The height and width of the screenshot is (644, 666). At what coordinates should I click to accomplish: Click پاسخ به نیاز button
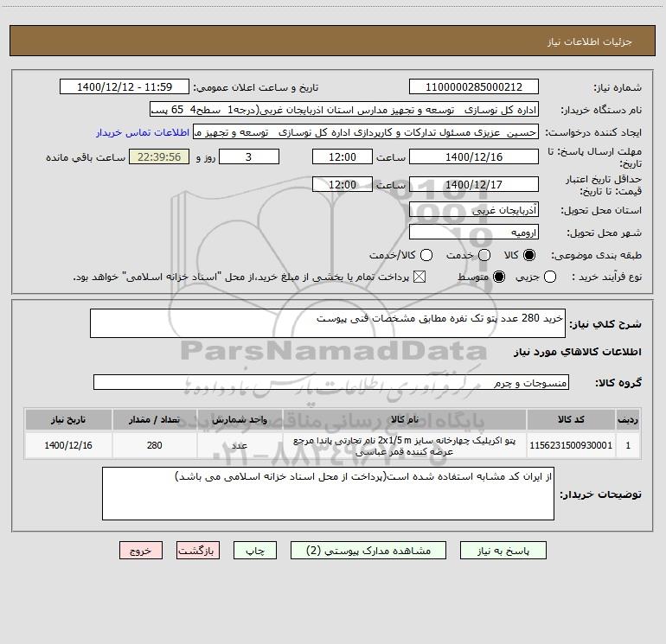[503, 550]
